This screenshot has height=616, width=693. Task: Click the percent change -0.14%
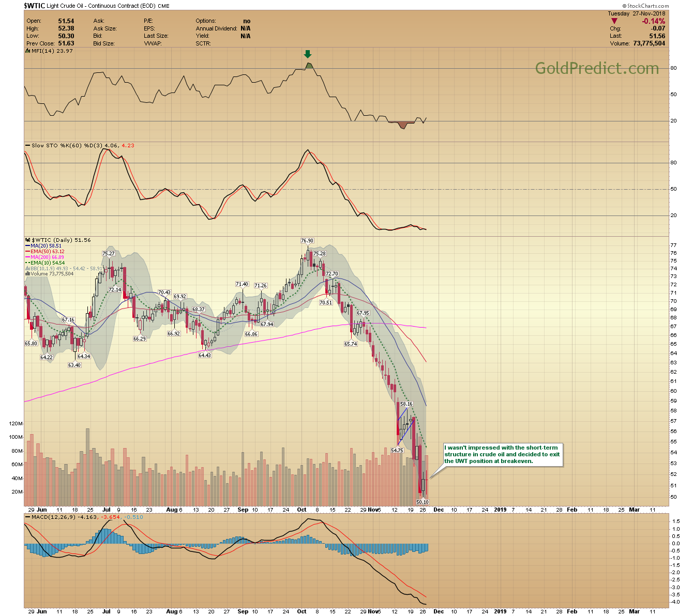tap(654, 21)
